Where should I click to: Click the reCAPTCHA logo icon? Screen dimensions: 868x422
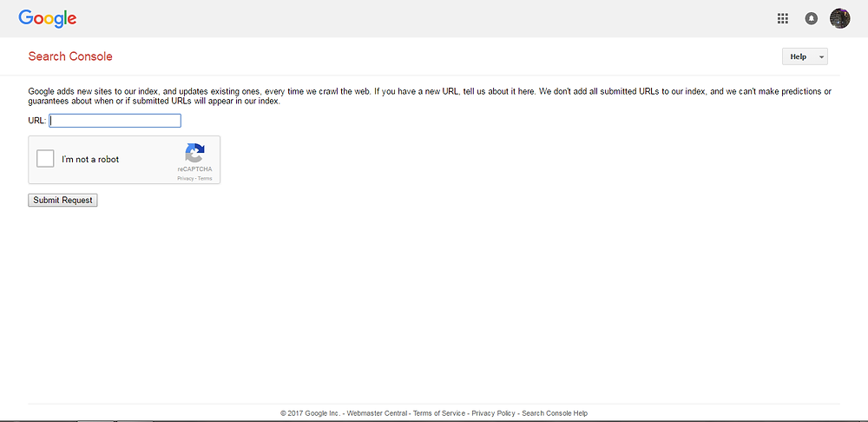(x=194, y=154)
